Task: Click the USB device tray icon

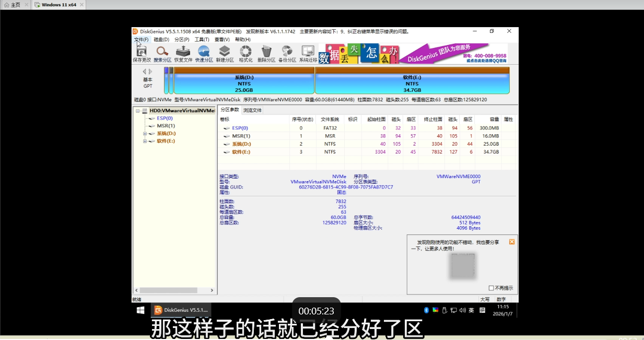Action: click(444, 310)
